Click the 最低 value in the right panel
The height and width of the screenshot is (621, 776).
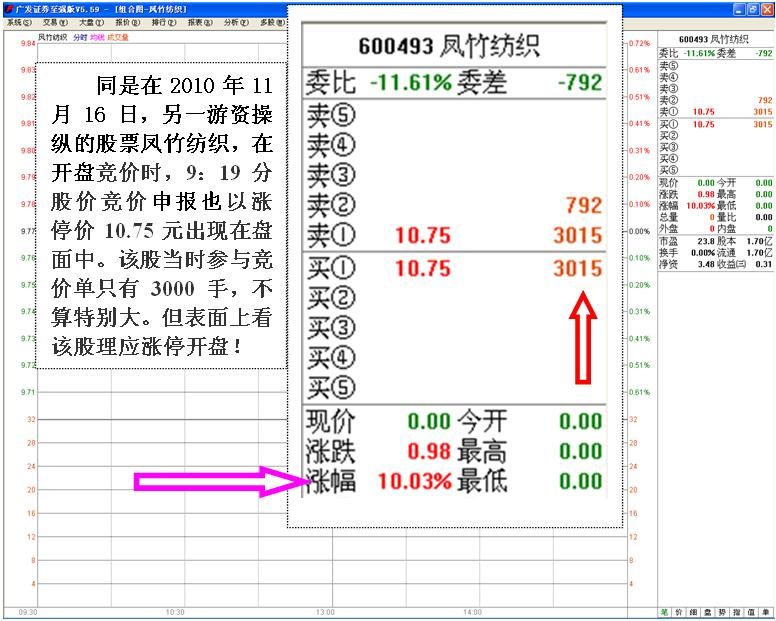tap(764, 206)
